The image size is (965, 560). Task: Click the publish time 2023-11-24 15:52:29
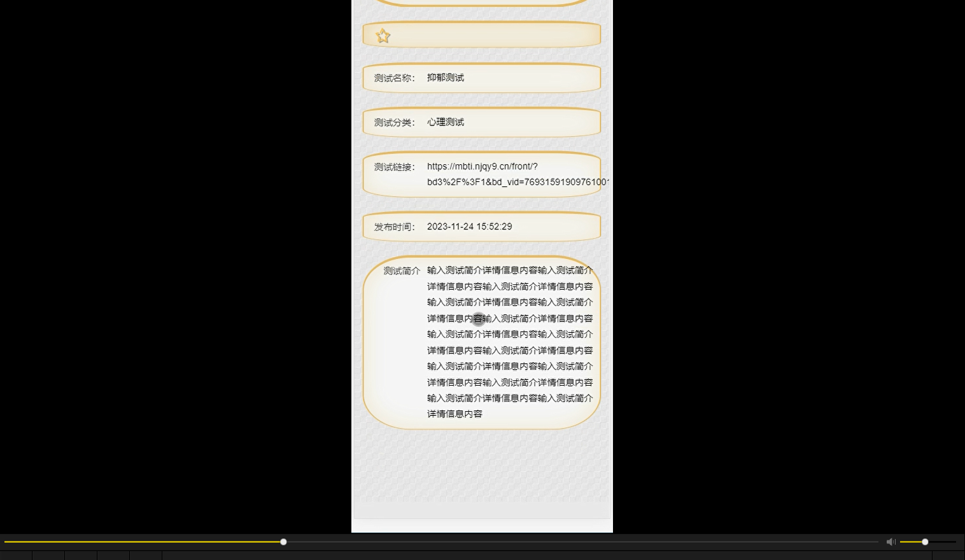click(470, 227)
